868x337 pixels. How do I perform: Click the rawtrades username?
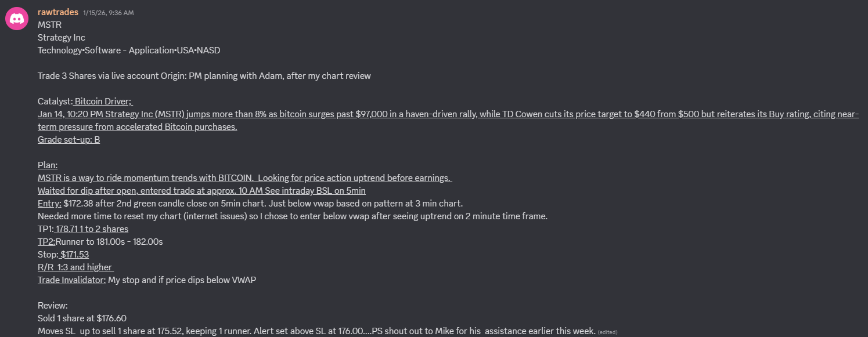click(58, 12)
